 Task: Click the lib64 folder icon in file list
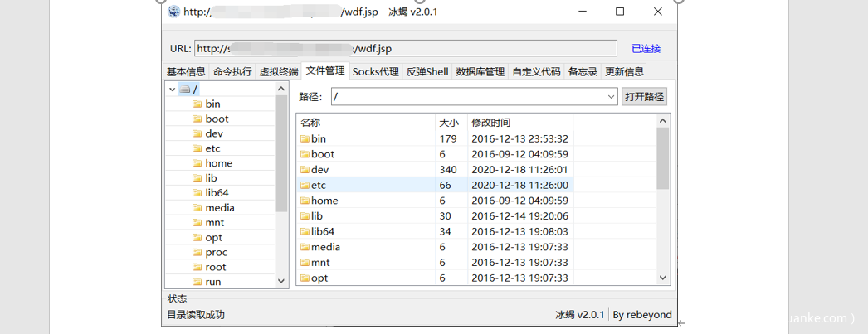click(305, 231)
